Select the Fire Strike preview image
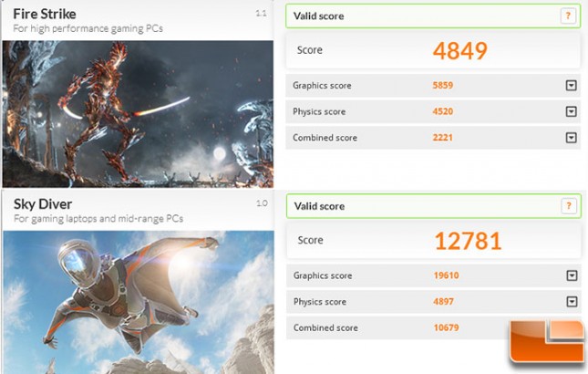 point(138,114)
